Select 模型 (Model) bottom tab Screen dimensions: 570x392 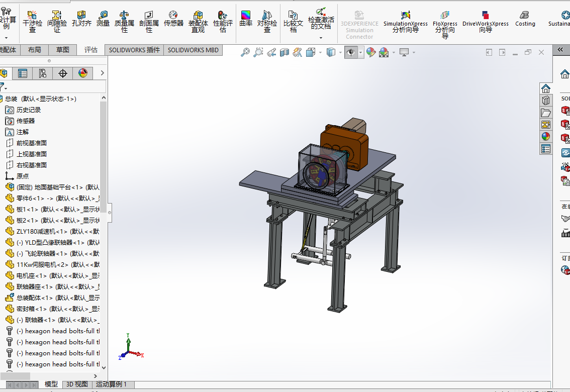tap(51, 384)
